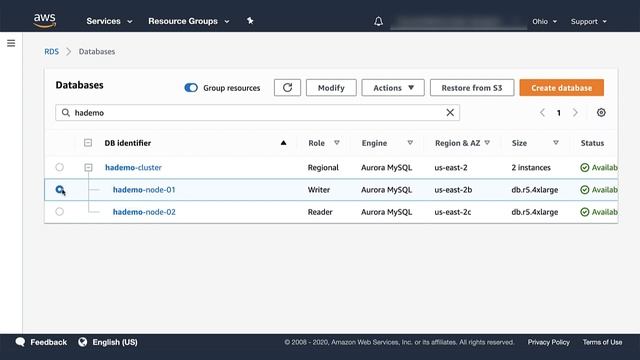Click the Modify button

[x=331, y=88]
